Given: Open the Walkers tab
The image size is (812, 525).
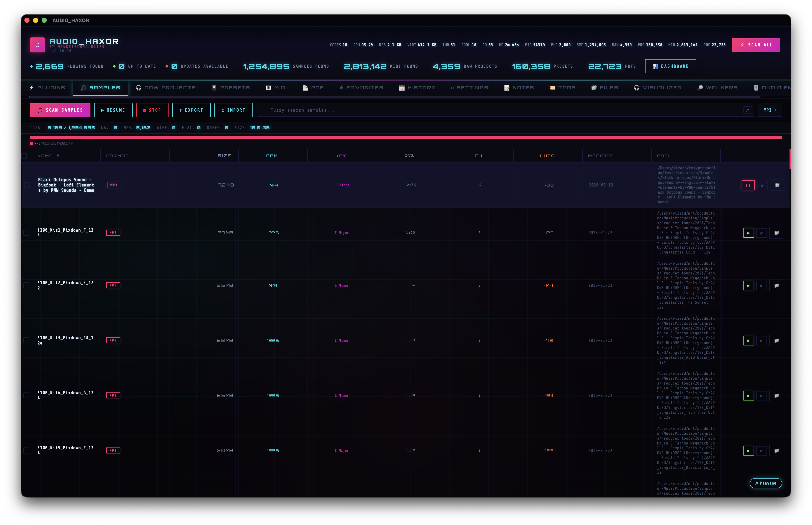Looking at the screenshot, I should click(x=717, y=88).
